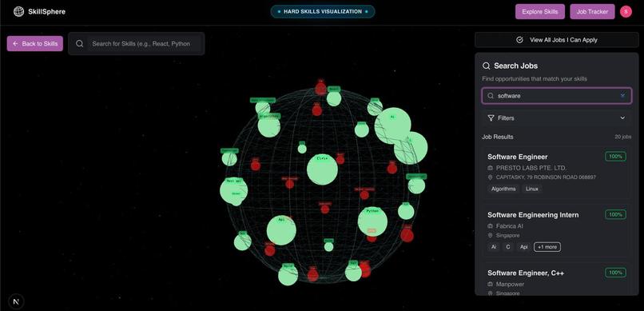Open the Software Engineering Intern job card
The width and height of the screenshot is (644, 311).
click(557, 230)
